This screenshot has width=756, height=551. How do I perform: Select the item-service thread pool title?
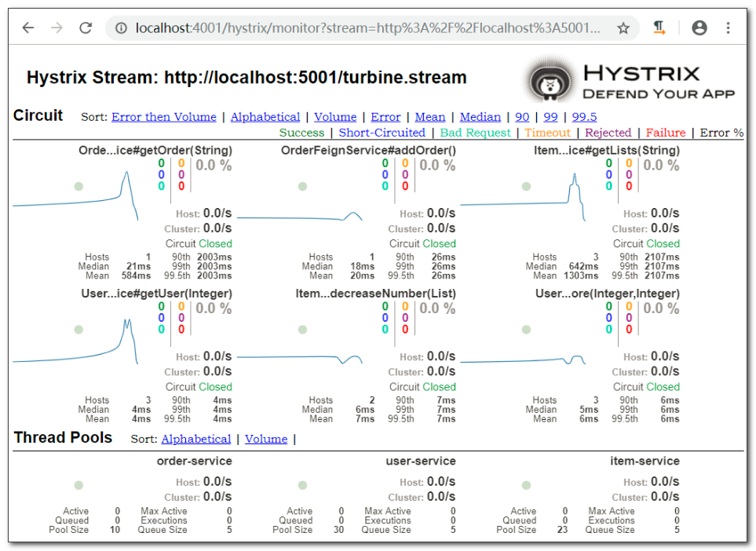coord(645,462)
